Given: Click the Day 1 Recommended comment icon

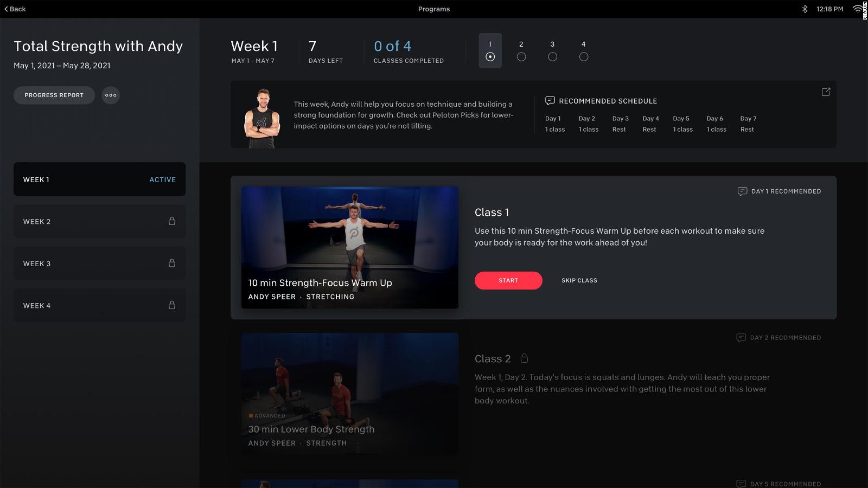Looking at the screenshot, I should tap(742, 191).
